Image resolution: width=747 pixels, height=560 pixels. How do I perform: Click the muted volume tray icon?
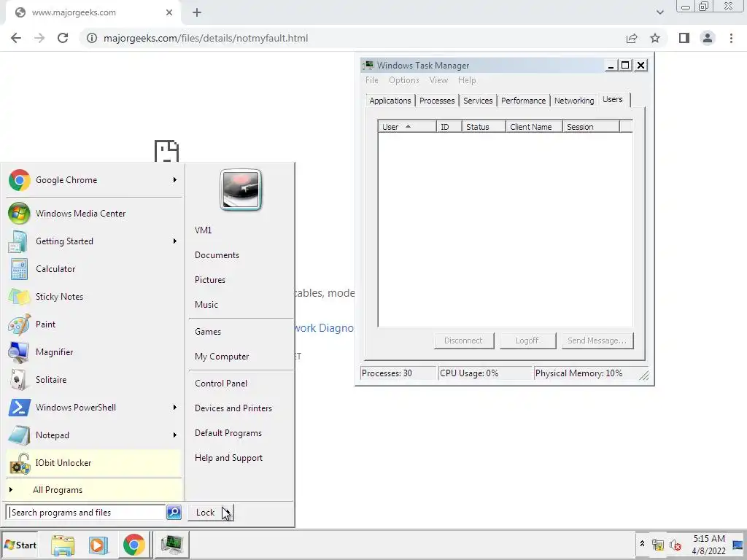[x=675, y=545]
